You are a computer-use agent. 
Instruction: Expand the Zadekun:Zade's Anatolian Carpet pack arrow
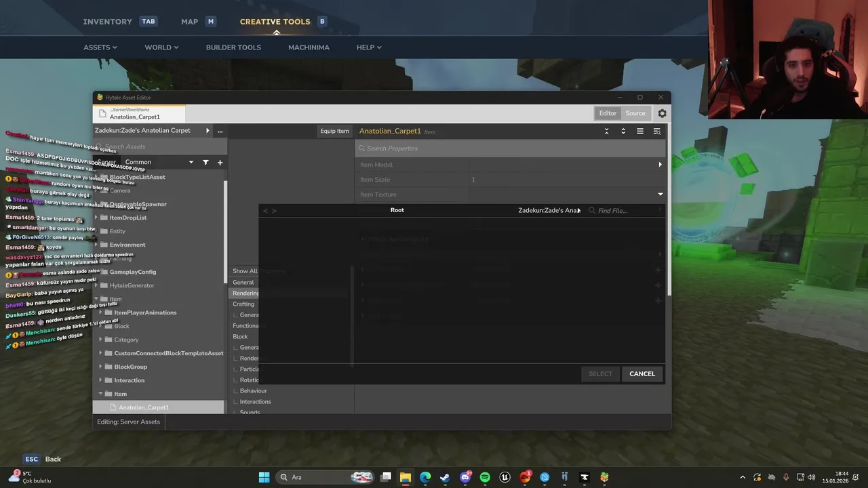[x=208, y=131]
